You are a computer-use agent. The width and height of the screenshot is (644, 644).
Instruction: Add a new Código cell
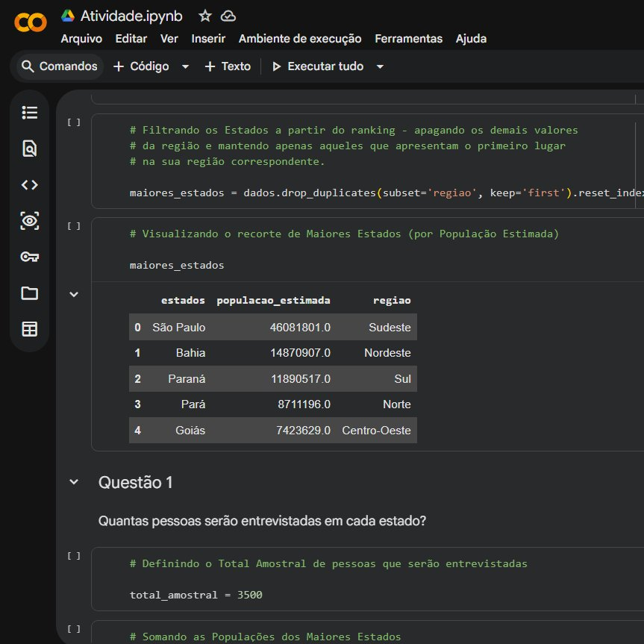pyautogui.click(x=141, y=66)
